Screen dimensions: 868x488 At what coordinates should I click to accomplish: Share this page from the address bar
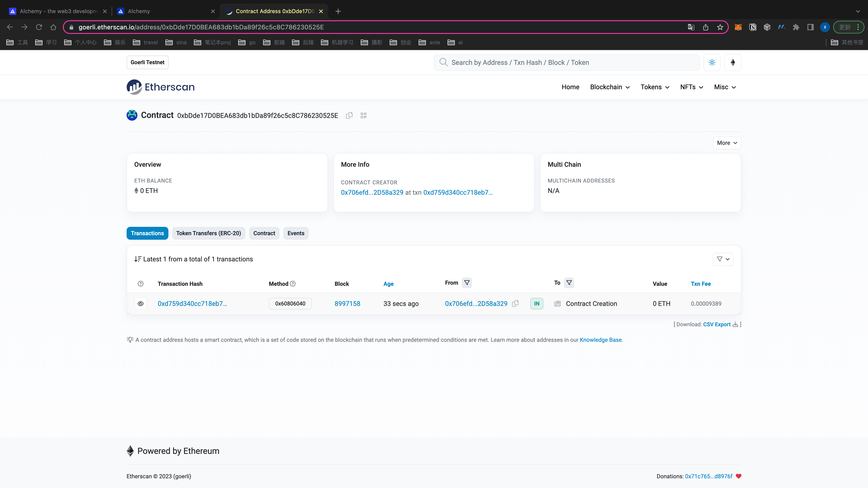click(705, 27)
